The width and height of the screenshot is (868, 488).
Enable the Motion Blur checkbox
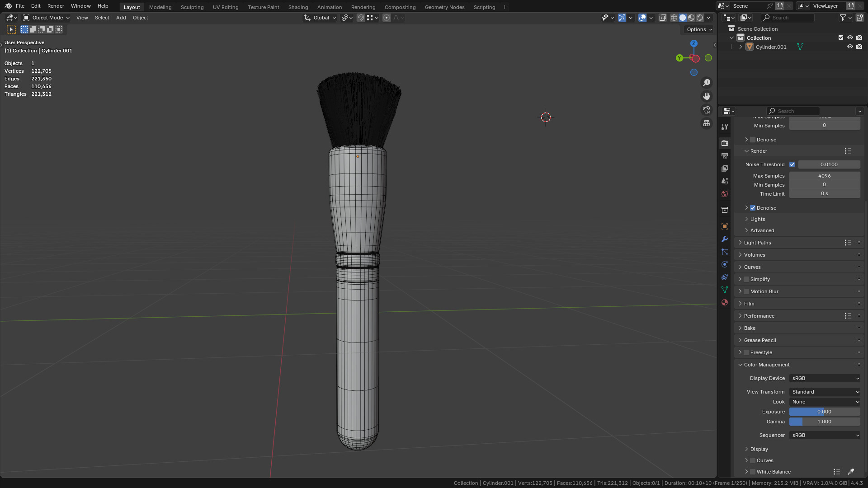[746, 291]
